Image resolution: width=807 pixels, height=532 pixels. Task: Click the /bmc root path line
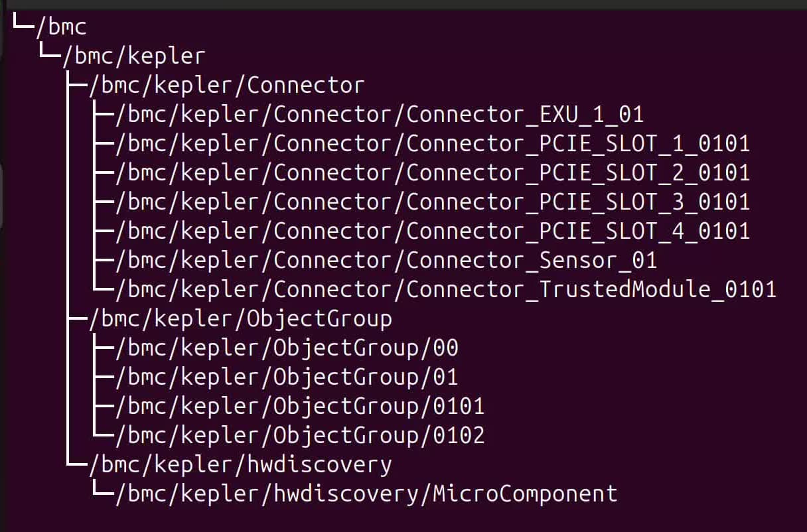pos(61,27)
